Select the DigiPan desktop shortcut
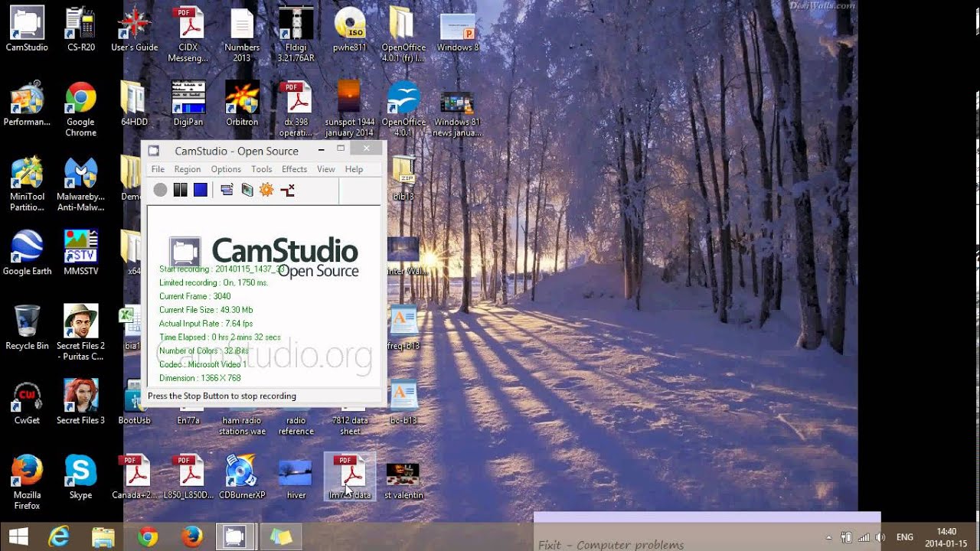This screenshot has height=551, width=980. pyautogui.click(x=188, y=105)
